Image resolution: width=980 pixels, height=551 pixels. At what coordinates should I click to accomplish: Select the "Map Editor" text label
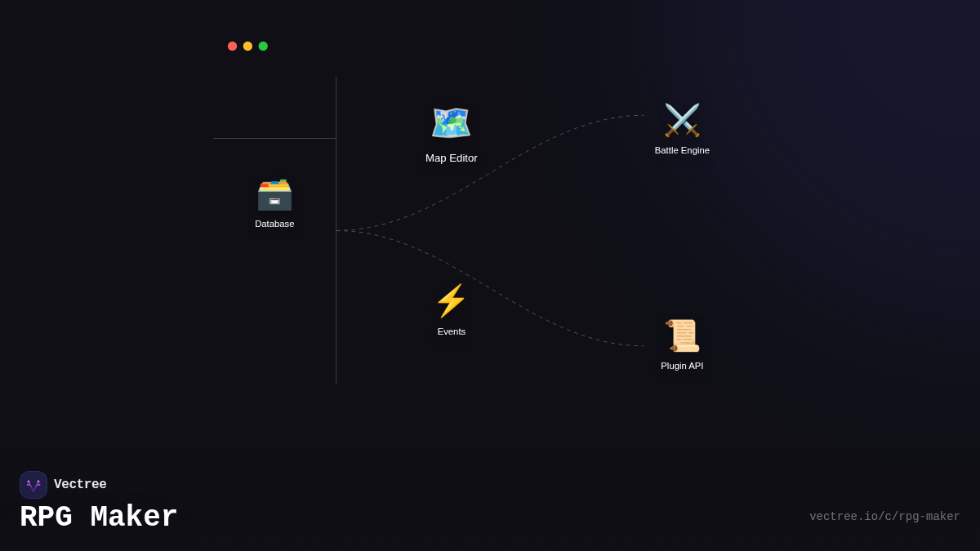[x=451, y=158]
